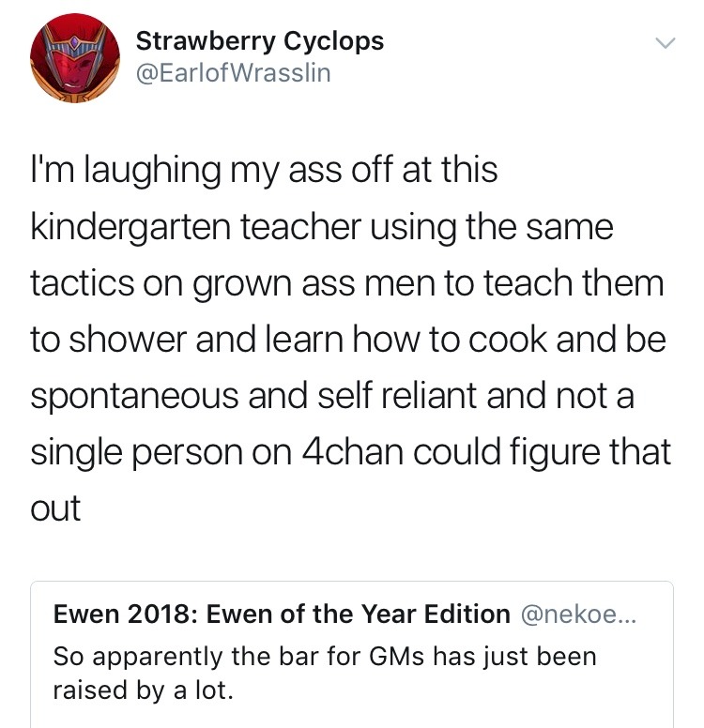Tap the phrase "could figure that"
This screenshot has width=704, height=728.
point(546,452)
